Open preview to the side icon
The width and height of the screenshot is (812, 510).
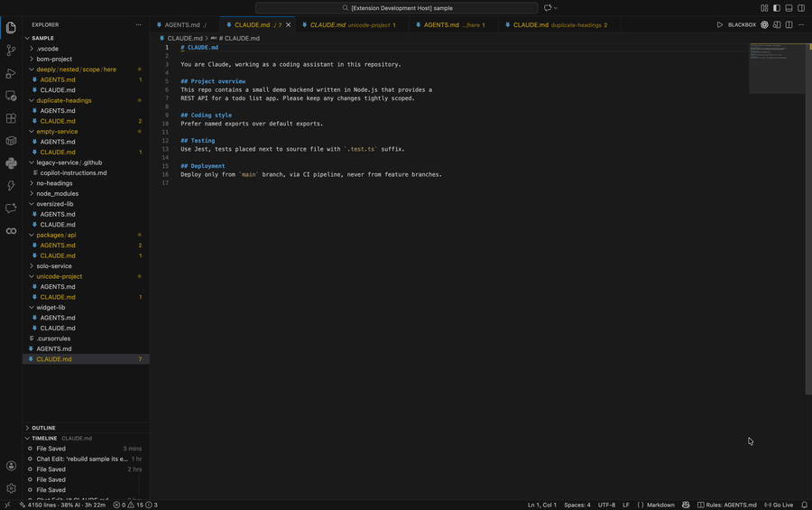click(777, 24)
